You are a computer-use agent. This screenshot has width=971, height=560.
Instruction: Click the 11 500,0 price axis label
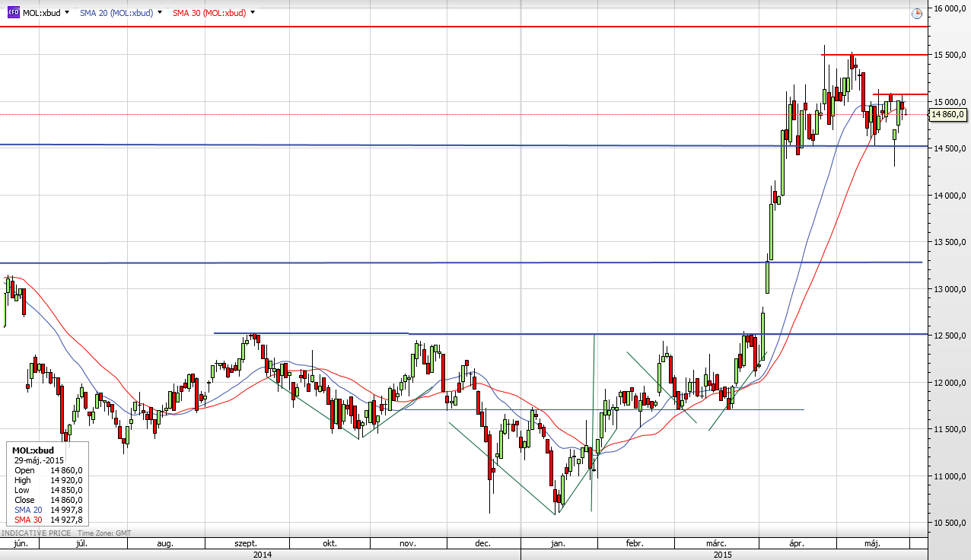click(951, 429)
